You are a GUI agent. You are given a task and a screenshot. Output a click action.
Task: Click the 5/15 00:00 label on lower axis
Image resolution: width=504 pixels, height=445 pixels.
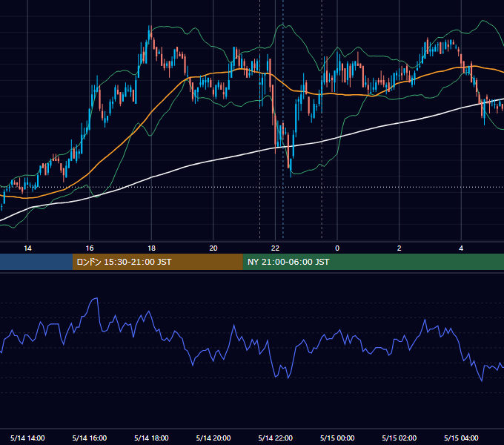tap(337, 438)
